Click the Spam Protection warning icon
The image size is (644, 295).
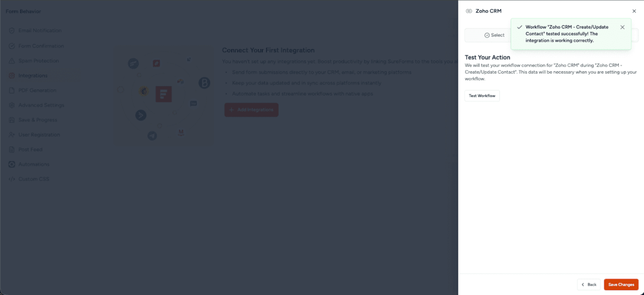coord(12,61)
